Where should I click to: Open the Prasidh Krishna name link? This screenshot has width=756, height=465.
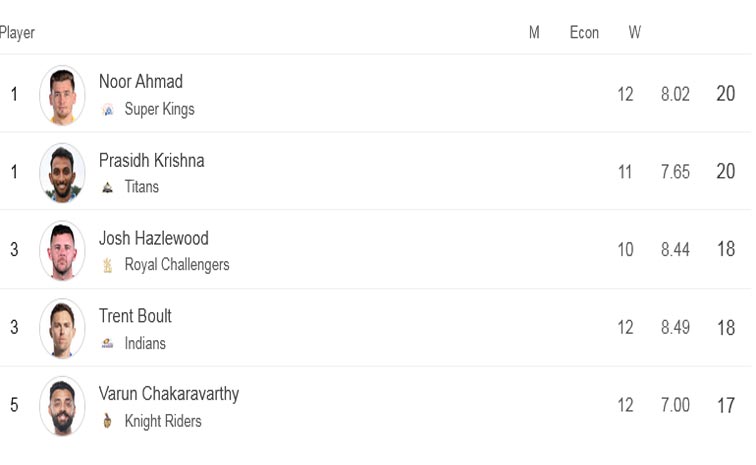(x=151, y=160)
